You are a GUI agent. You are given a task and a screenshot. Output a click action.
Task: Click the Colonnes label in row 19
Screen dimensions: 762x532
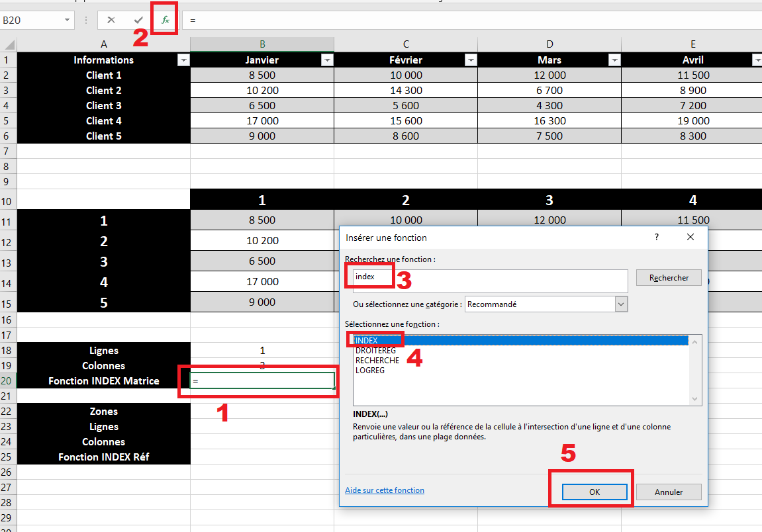pos(103,366)
